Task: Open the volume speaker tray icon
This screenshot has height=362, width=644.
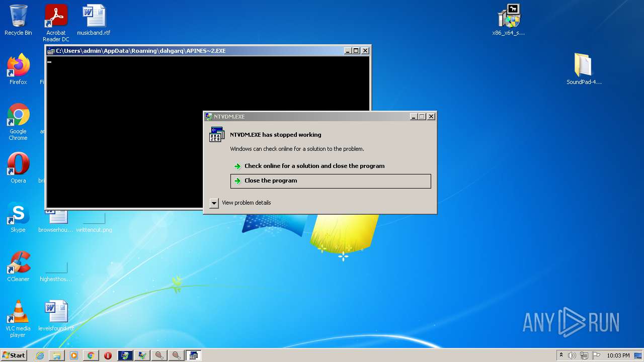Action: [572, 355]
